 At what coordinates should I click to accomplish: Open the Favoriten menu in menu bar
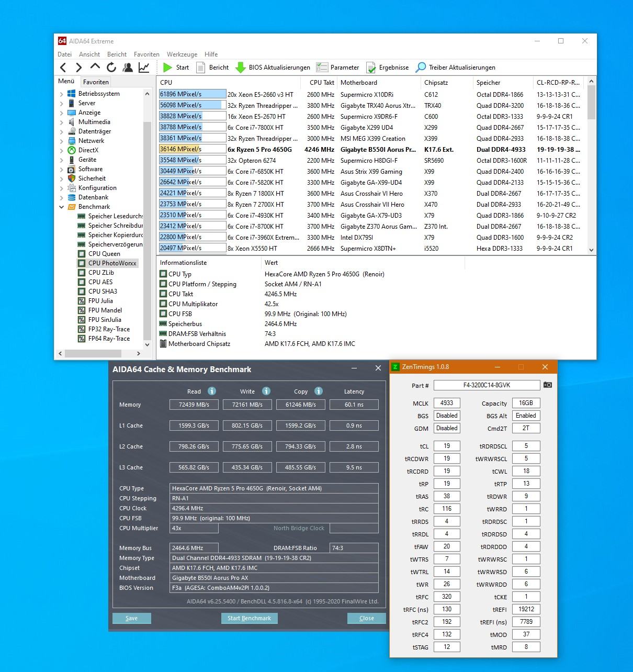(x=146, y=54)
